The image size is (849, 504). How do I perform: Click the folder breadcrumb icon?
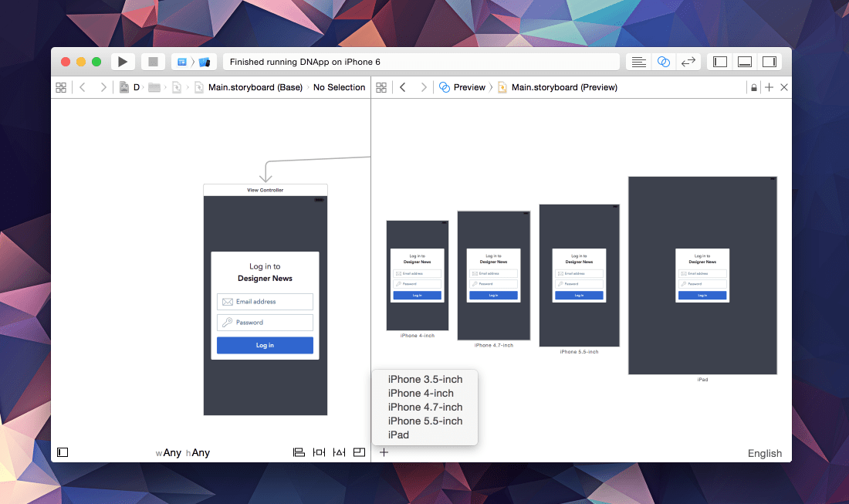click(154, 87)
